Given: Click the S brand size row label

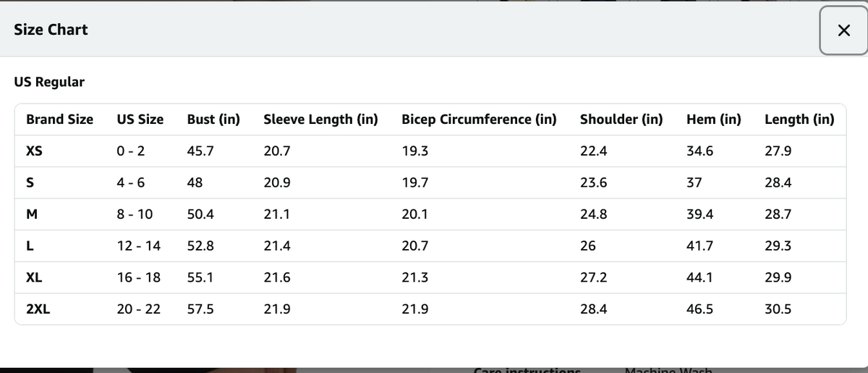Looking at the screenshot, I should [x=30, y=183].
